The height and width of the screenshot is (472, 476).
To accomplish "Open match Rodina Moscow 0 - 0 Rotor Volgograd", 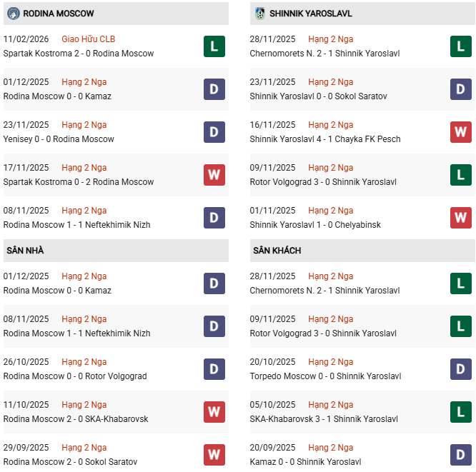I will (75, 376).
